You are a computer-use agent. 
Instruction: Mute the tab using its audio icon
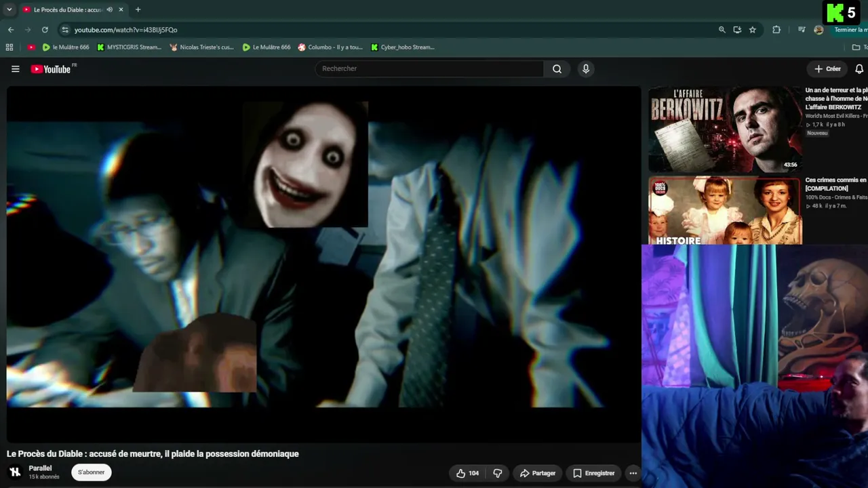tap(109, 9)
